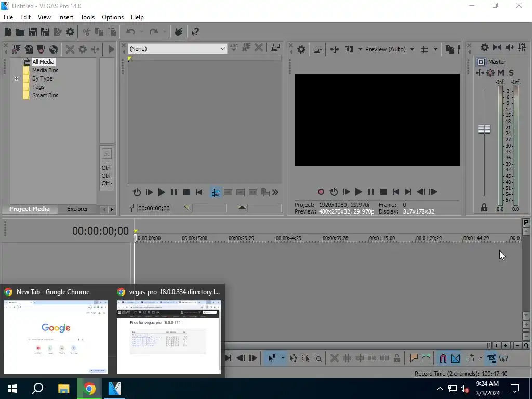Toggle Enable Snapping magnet button

pyautogui.click(x=443, y=358)
